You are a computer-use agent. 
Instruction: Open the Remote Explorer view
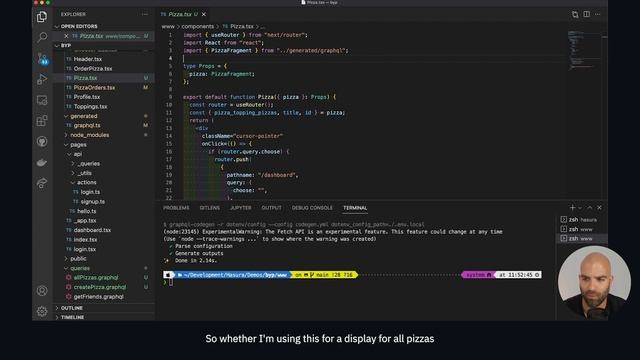42,100
